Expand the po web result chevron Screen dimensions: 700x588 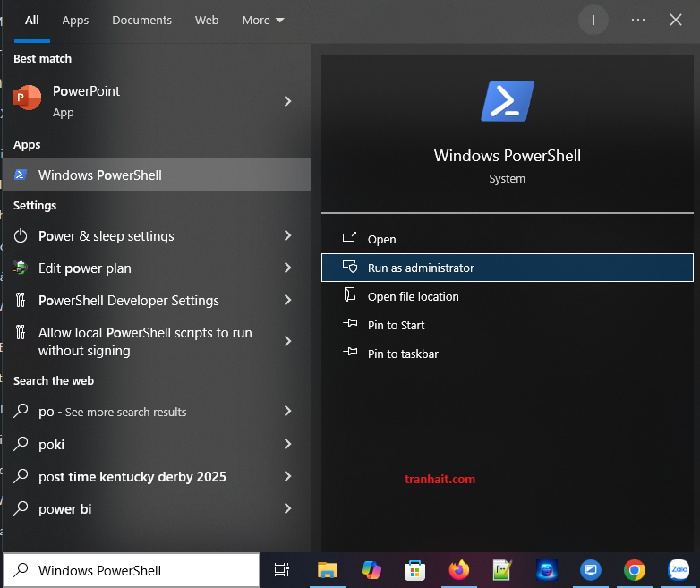click(288, 411)
